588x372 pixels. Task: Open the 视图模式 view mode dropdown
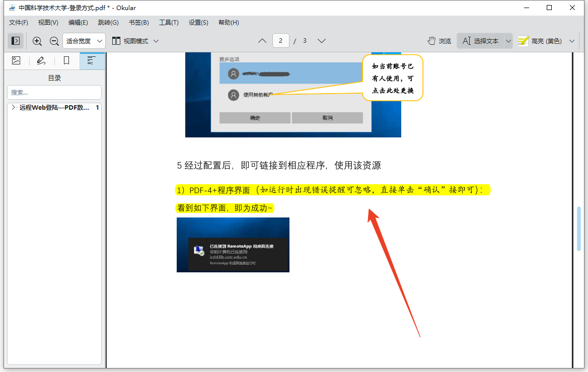[x=135, y=41]
